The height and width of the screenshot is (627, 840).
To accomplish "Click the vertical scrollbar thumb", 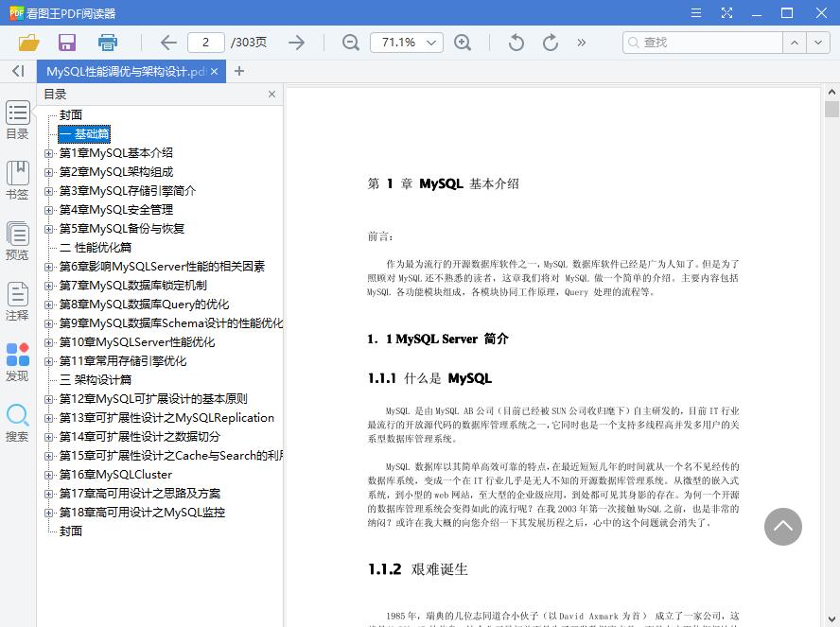I will click(831, 109).
